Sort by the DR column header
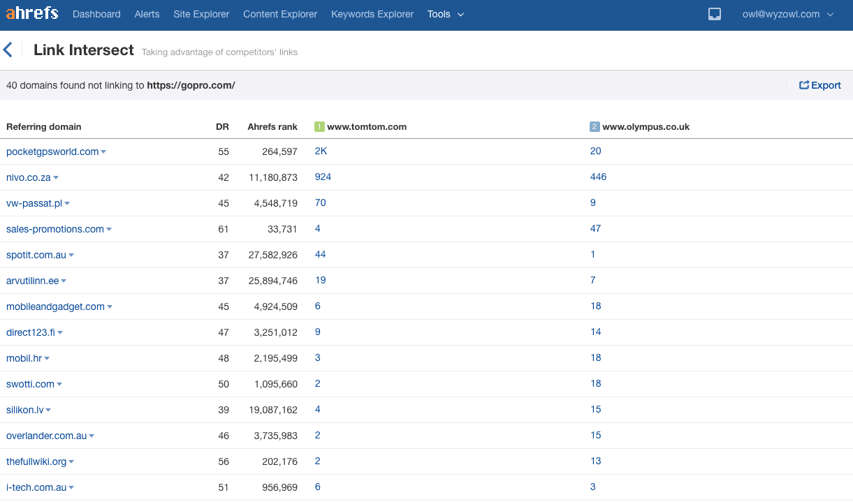Viewport: 853px width, 504px height. pos(222,126)
